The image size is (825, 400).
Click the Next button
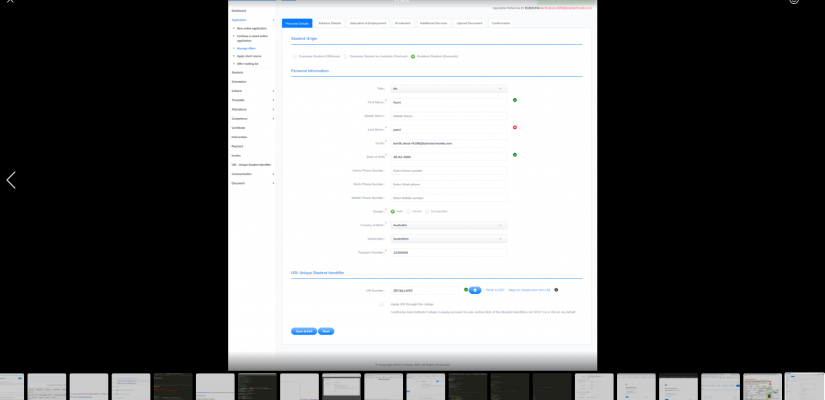pos(326,331)
